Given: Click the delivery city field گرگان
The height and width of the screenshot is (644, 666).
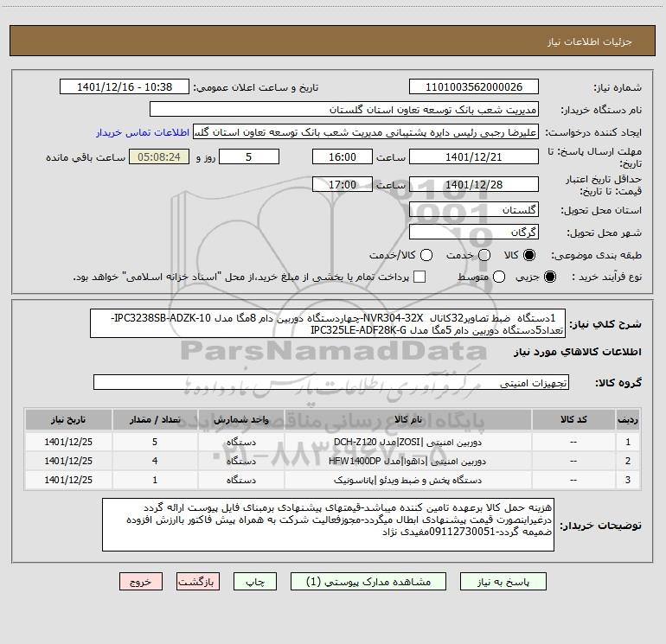Looking at the screenshot, I should (x=474, y=233).
